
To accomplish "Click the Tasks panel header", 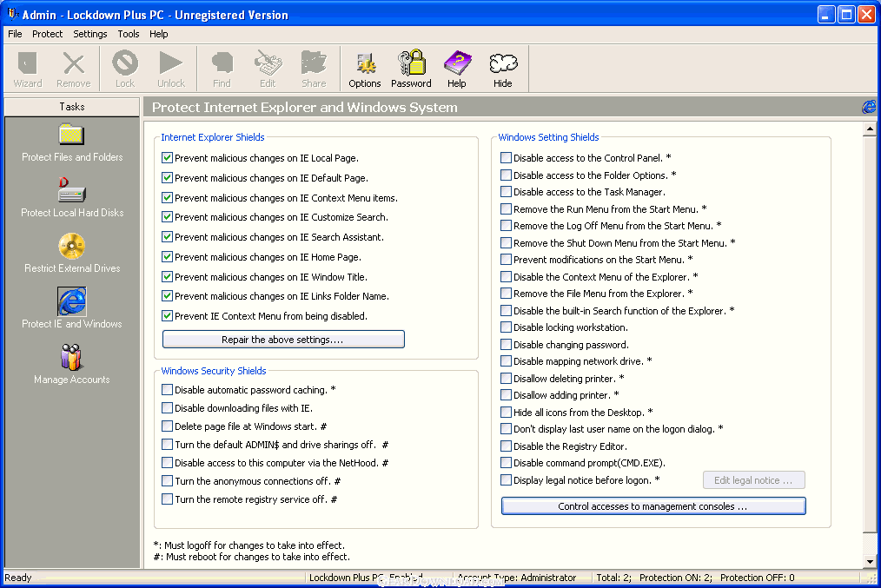I will 72,107.
